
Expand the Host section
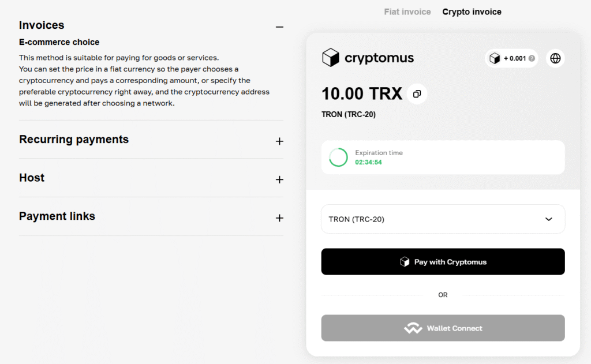click(x=279, y=179)
